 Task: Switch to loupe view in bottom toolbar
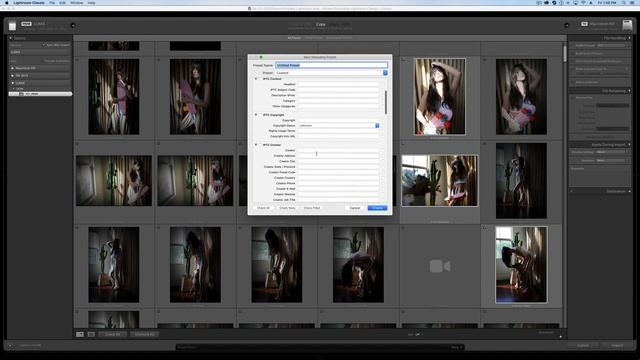point(91,334)
